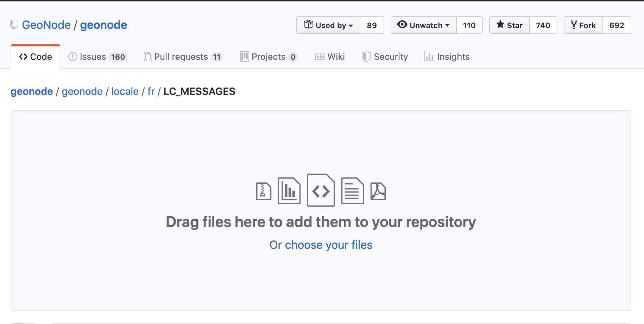Open the GeoNode organization link
The image size is (644, 324).
click(46, 25)
